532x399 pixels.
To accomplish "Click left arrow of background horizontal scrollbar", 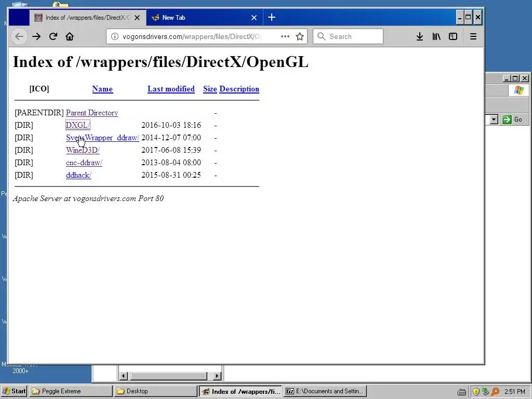I will (124, 376).
